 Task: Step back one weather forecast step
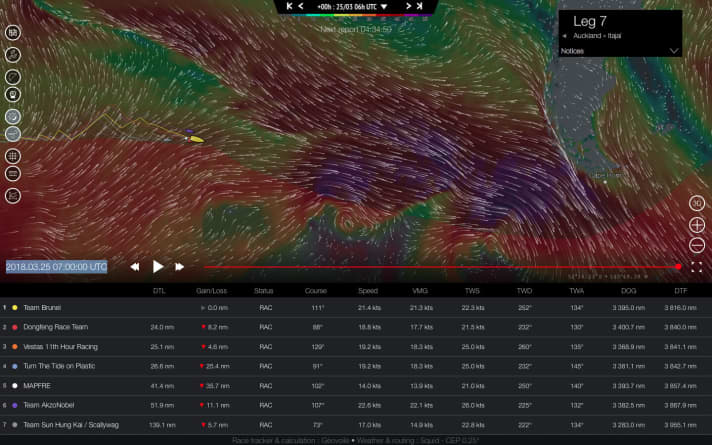tap(301, 6)
